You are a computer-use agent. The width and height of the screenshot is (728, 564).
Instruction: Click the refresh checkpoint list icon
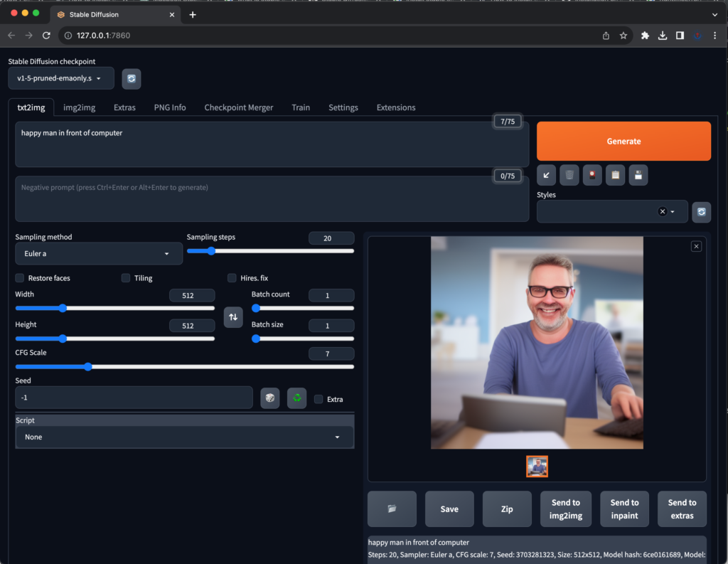(132, 79)
